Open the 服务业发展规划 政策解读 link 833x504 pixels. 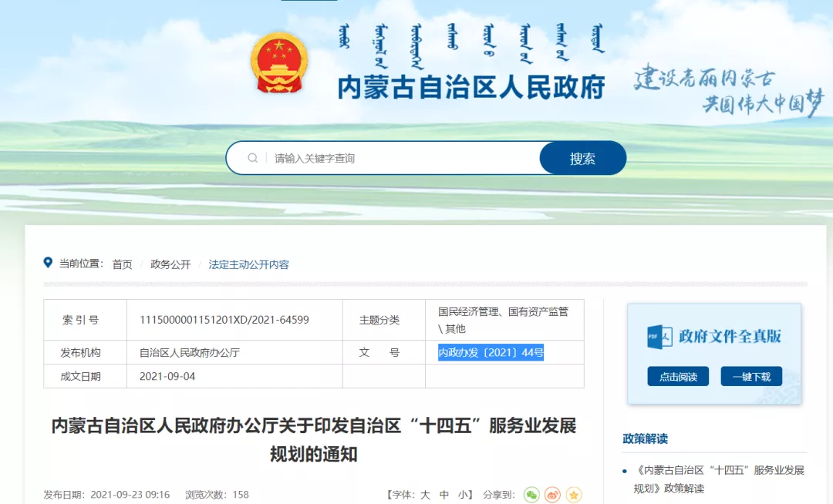719,479
